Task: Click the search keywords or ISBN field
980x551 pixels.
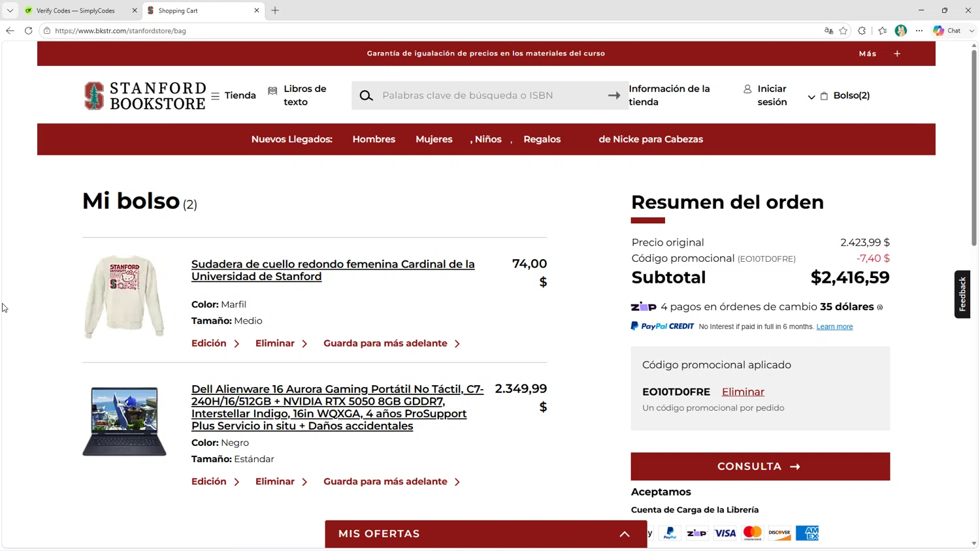Action: click(x=490, y=95)
